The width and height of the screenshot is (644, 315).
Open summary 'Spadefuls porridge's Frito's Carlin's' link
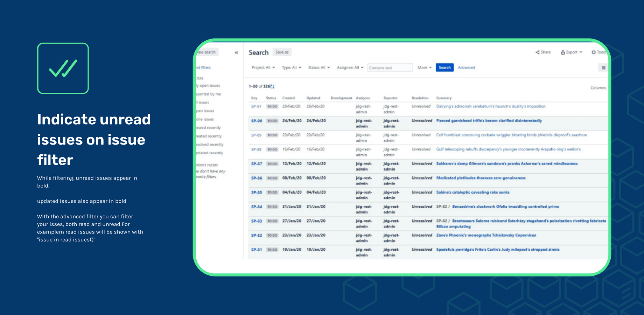click(498, 250)
